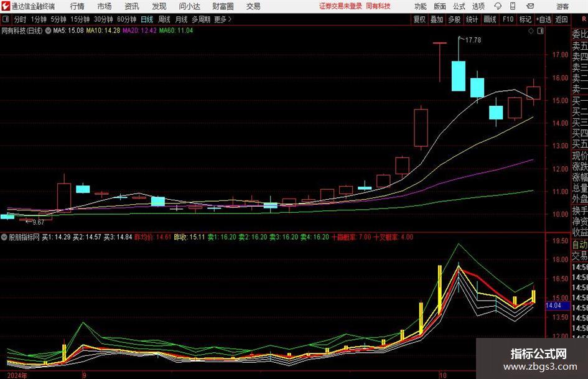Click the 同有科技 stock name in title bar

coord(378,6)
